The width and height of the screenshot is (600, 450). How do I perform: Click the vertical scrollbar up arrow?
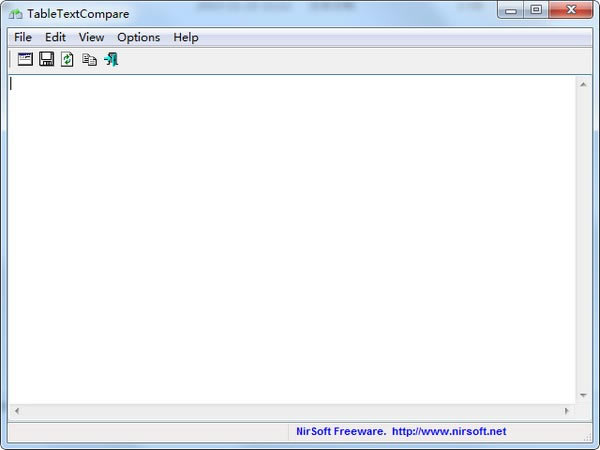(582, 84)
